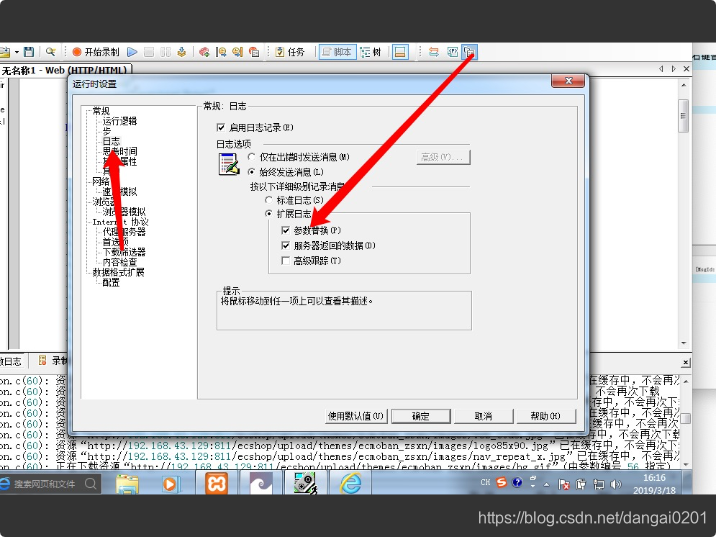Screen dimensions: 716x537
Task: Click 使用默认值 button
Action: [x=356, y=416]
